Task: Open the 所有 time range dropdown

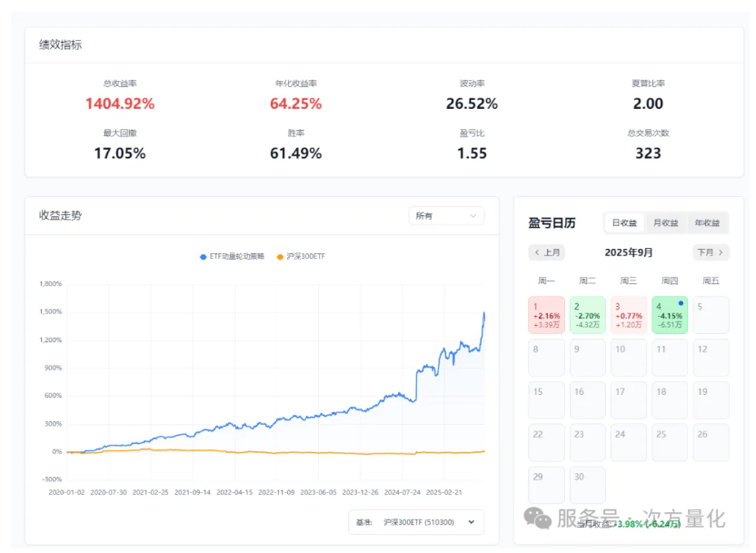Action: (x=445, y=216)
